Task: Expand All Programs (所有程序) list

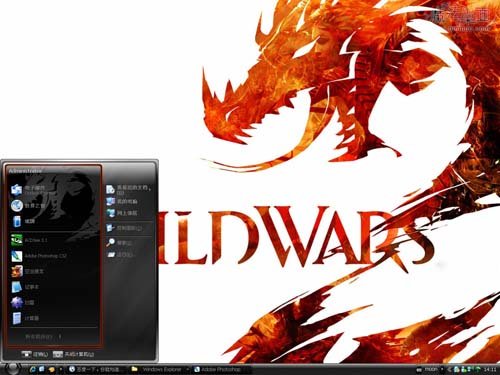Action: [43, 337]
